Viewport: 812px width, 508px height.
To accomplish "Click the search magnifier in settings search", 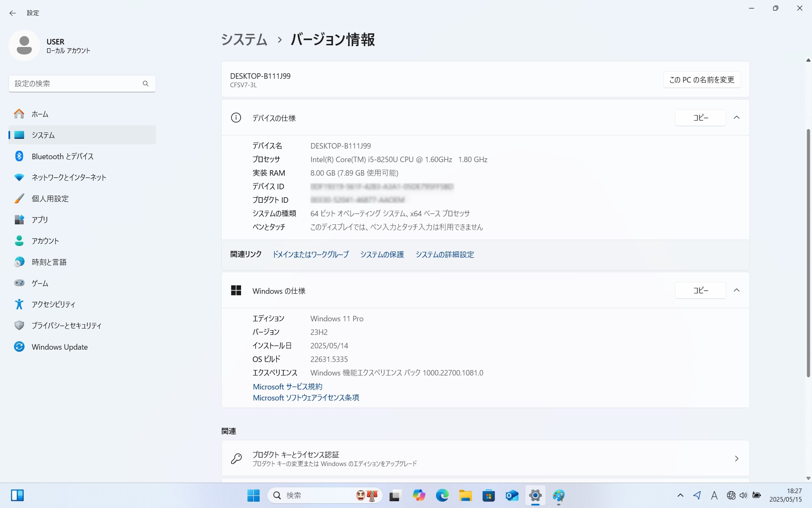I will click(x=145, y=83).
